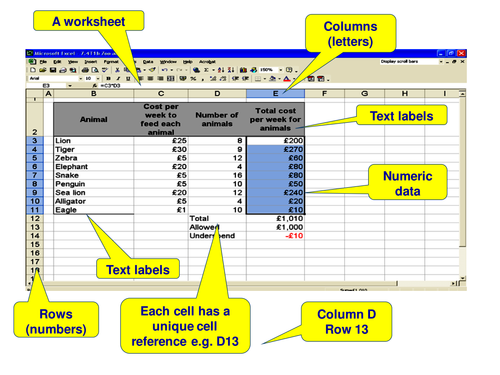Select the cell containing Elephant
Viewport: 500px width, 375px height.
click(x=94, y=167)
